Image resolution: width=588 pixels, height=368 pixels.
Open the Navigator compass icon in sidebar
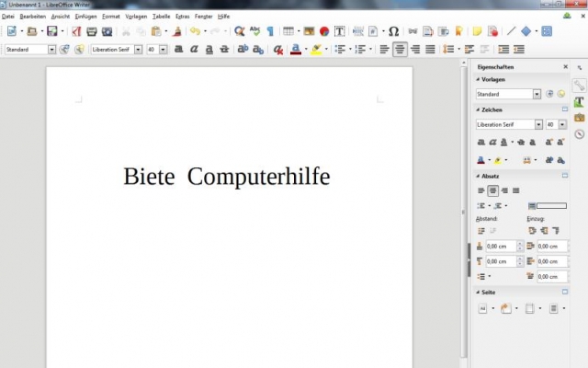(x=580, y=133)
